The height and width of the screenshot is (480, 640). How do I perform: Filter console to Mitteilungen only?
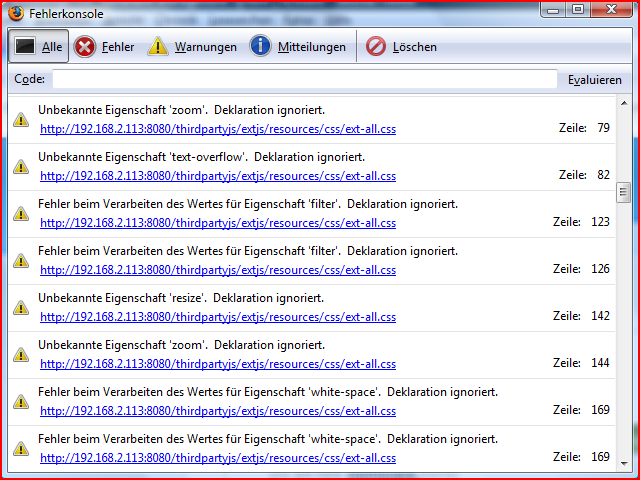tap(298, 47)
